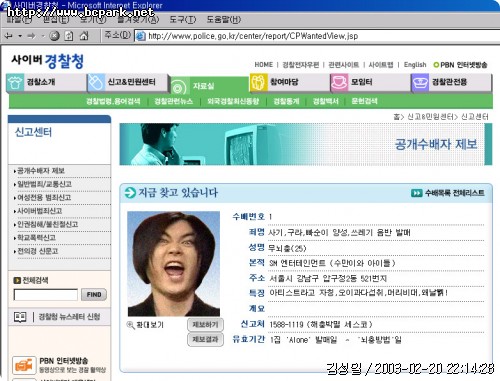Select 경찰법령.용어검색 submenu item
Viewport: 500px width, 381px height.
[x=113, y=101]
